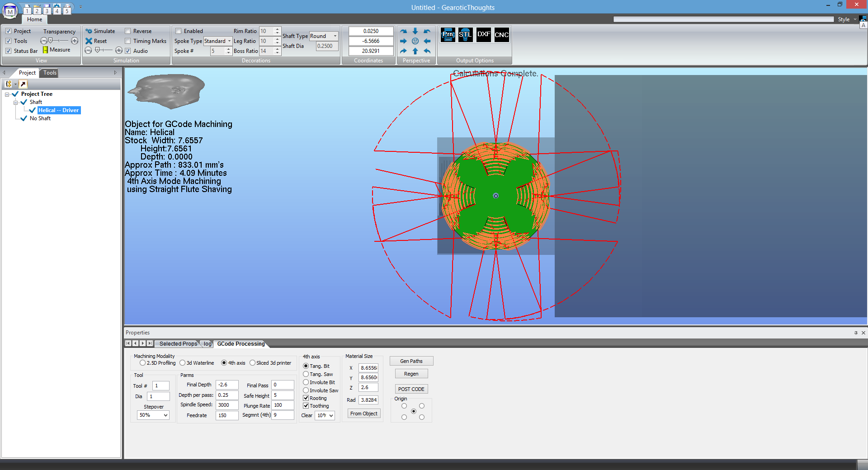Screen dimensions: 868x470
Task: Uncheck the Rooting option
Action: click(x=306, y=398)
